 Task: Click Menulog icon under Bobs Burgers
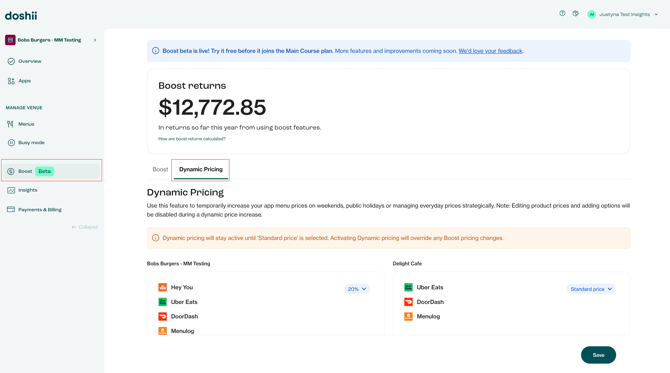coord(162,331)
